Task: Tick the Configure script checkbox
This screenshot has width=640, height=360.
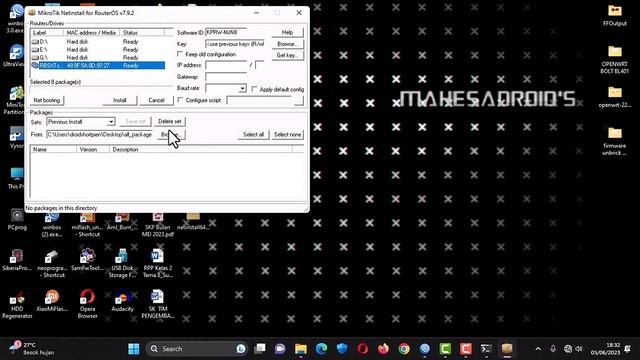Action: coord(180,100)
